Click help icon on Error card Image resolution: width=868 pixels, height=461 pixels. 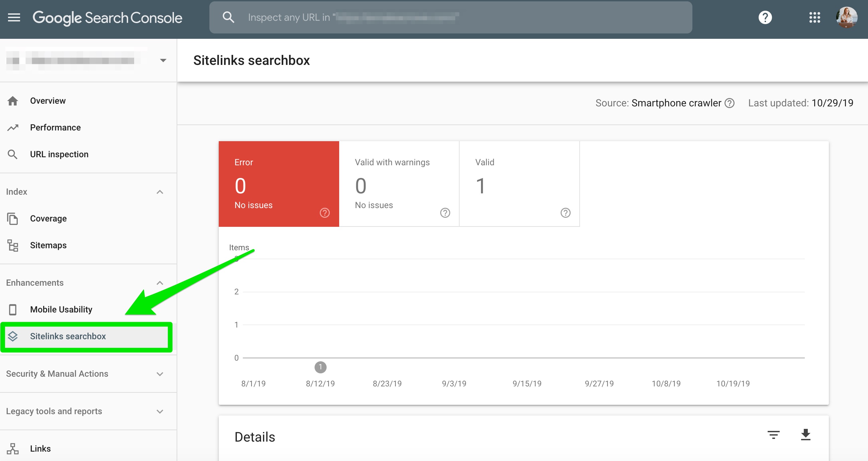click(x=324, y=213)
